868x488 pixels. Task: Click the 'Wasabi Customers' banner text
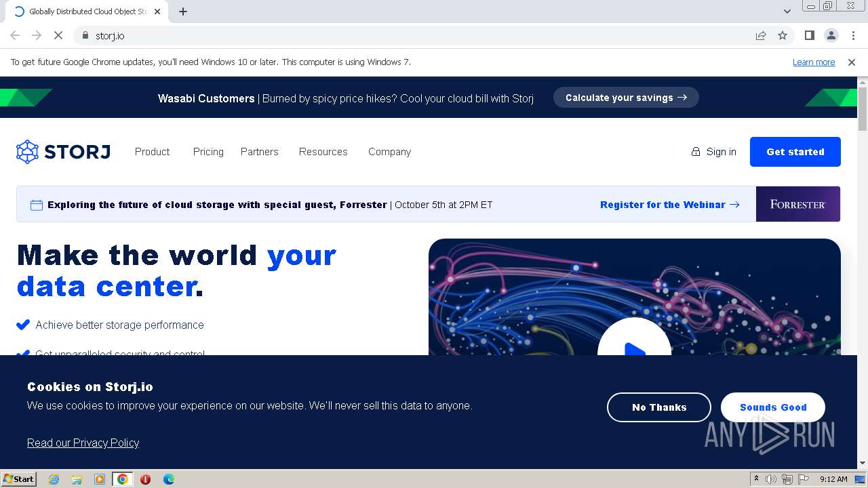point(206,98)
